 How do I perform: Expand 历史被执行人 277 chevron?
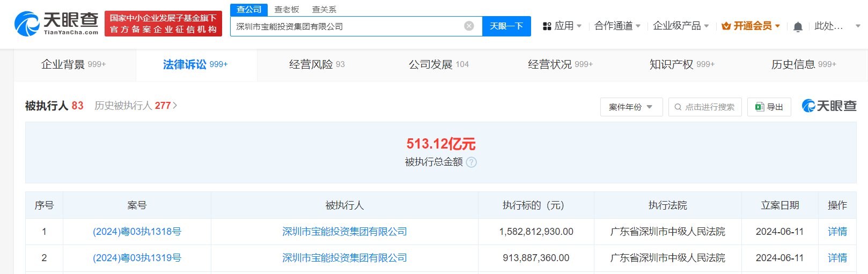[x=175, y=106]
